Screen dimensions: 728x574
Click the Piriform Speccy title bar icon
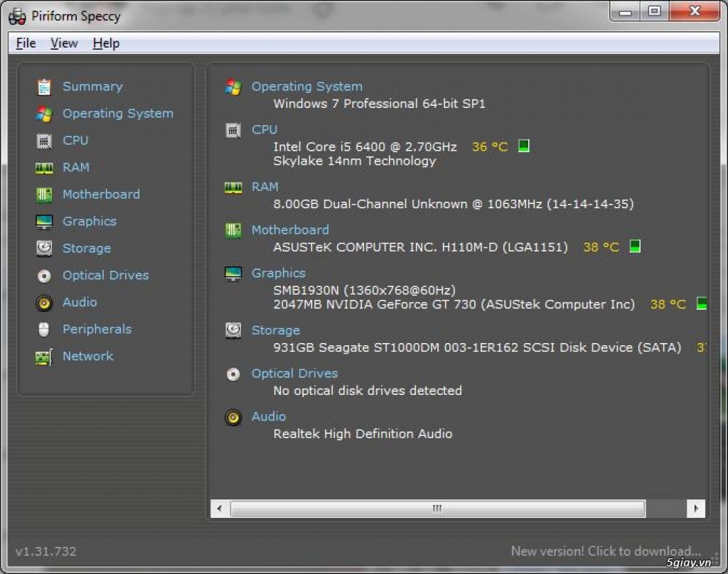tap(17, 16)
